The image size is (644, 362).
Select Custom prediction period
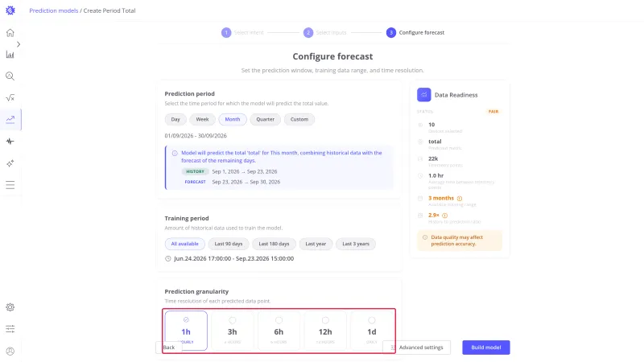(x=299, y=119)
